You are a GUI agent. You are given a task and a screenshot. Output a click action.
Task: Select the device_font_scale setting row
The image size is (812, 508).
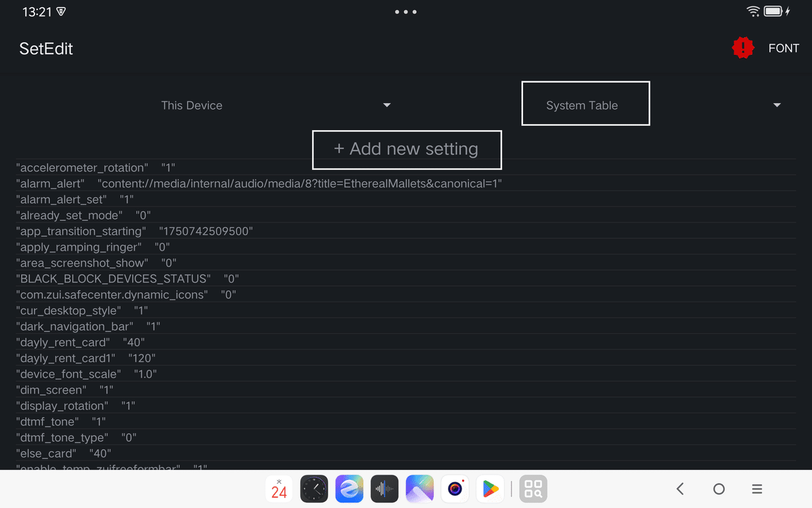[x=406, y=374]
